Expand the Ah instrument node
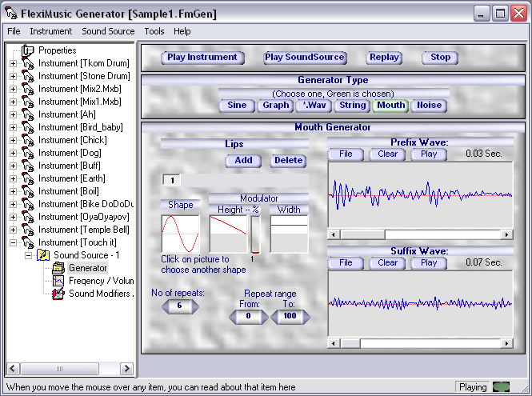The height and width of the screenshot is (396, 532). (13, 114)
